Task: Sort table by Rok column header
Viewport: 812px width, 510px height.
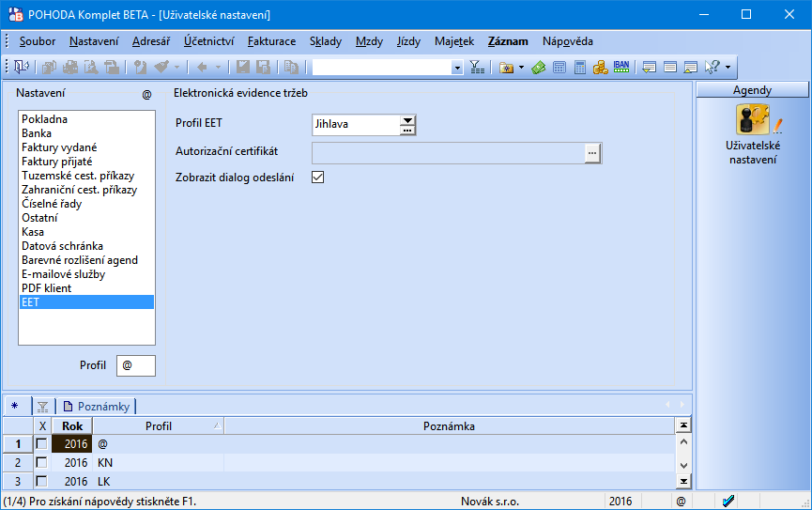Action: point(72,426)
